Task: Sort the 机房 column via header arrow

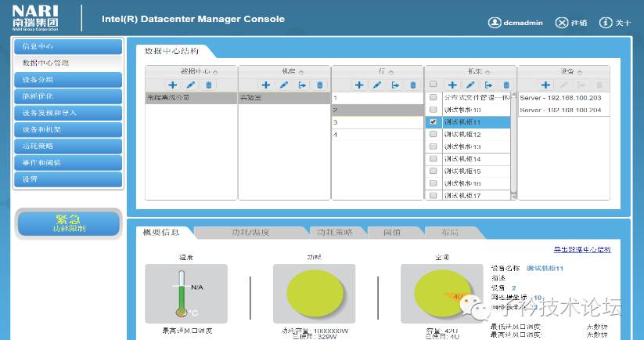Action: pyautogui.click(x=301, y=72)
